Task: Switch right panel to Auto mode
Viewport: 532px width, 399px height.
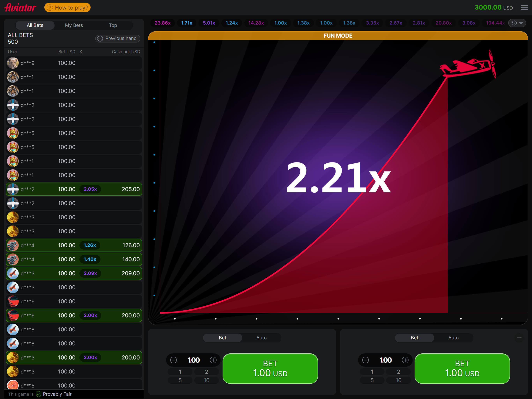Action: tap(453, 338)
